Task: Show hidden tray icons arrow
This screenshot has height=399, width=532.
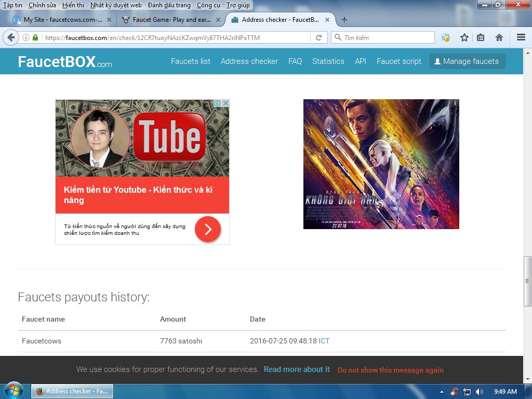Action: (442, 392)
